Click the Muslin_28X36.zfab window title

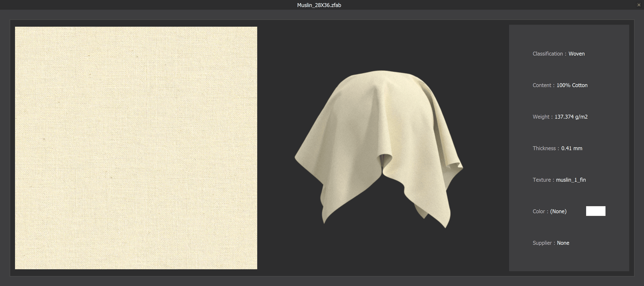[319, 5]
